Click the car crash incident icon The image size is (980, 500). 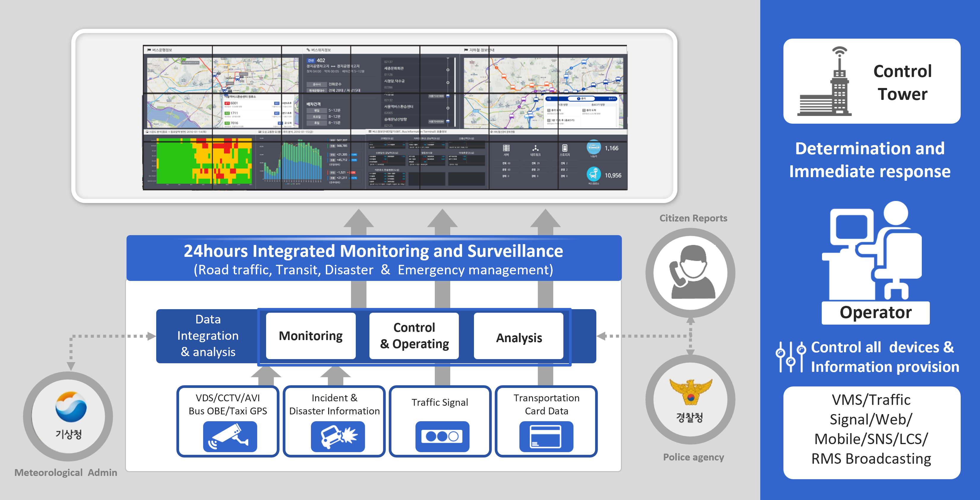(337, 436)
